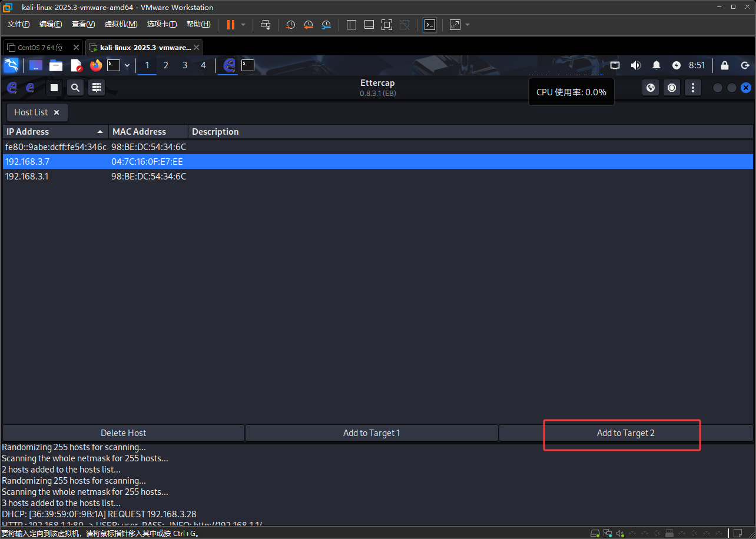Open the text editor icon in Kali panel

point(76,65)
